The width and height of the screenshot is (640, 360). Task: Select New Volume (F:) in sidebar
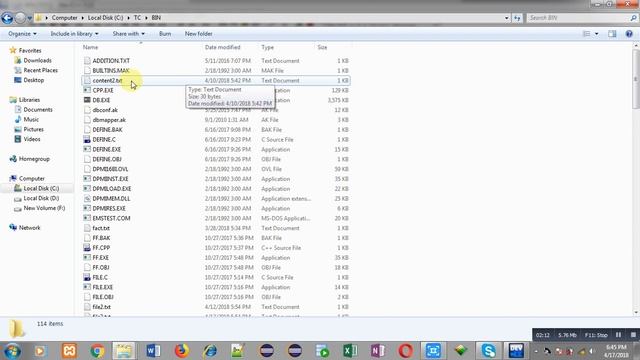(44, 208)
